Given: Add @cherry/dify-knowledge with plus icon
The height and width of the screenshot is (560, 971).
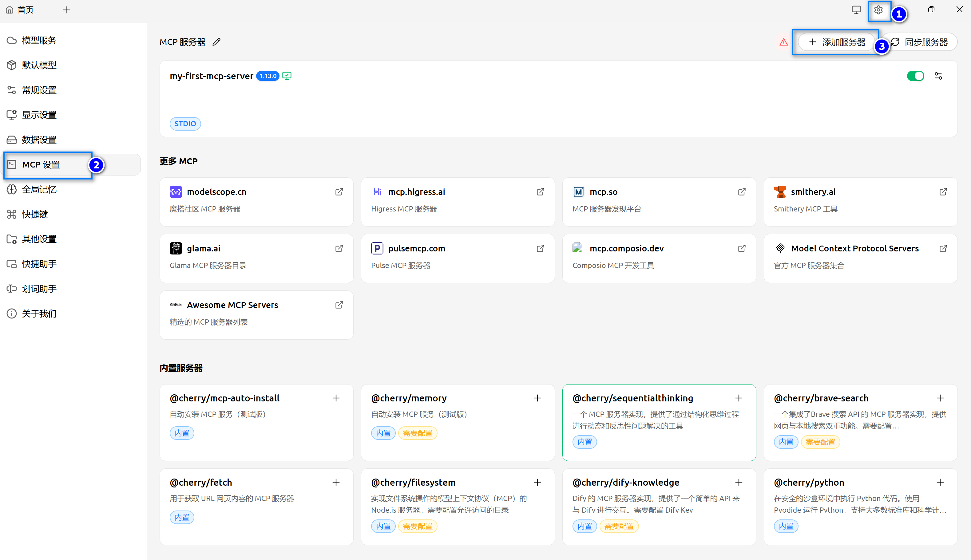Looking at the screenshot, I should click(x=739, y=482).
